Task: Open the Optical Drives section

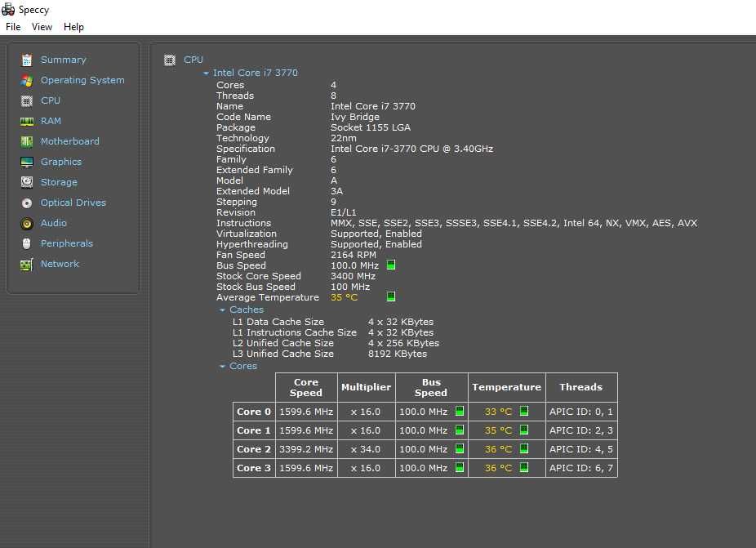Action: (73, 203)
